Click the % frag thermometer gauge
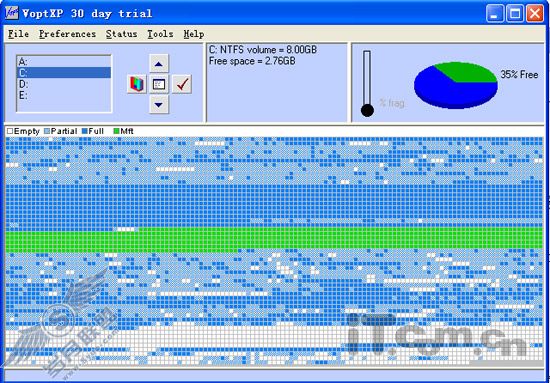This screenshot has height=383, width=550. 367,84
